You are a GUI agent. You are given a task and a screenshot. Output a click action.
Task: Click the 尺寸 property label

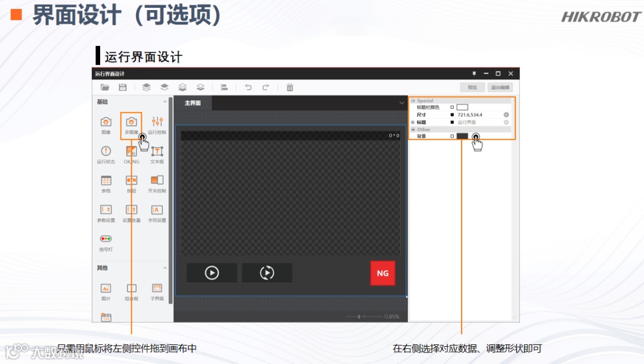pyautogui.click(x=422, y=115)
